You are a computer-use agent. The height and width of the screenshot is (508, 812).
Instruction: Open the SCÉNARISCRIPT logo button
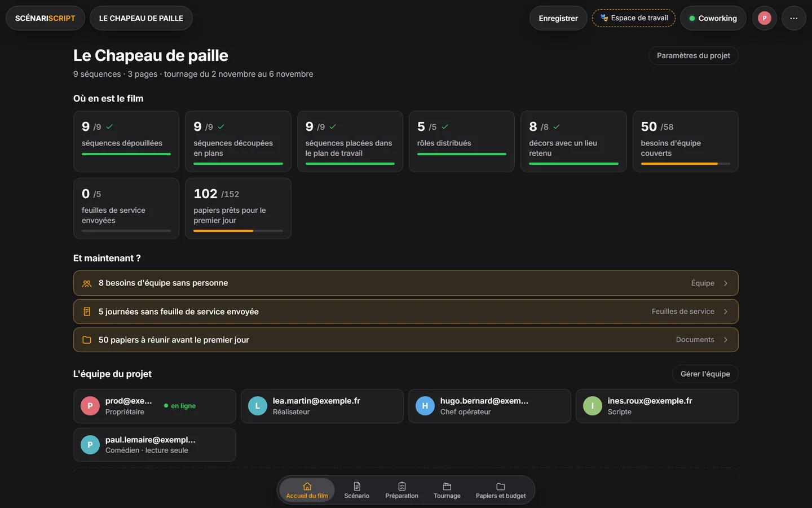[45, 18]
